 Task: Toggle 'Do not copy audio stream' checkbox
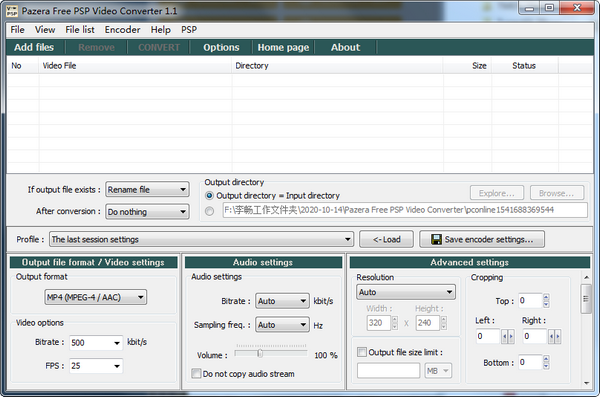point(196,373)
